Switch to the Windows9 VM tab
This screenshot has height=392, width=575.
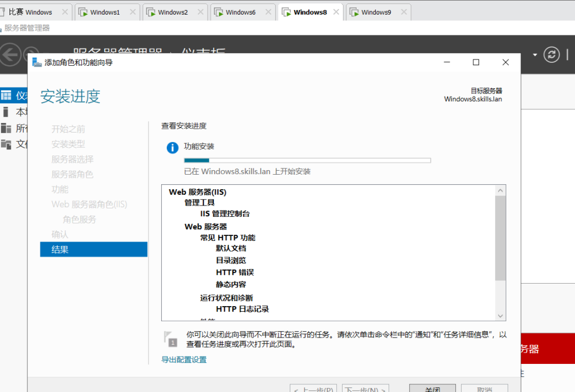pyautogui.click(x=376, y=12)
